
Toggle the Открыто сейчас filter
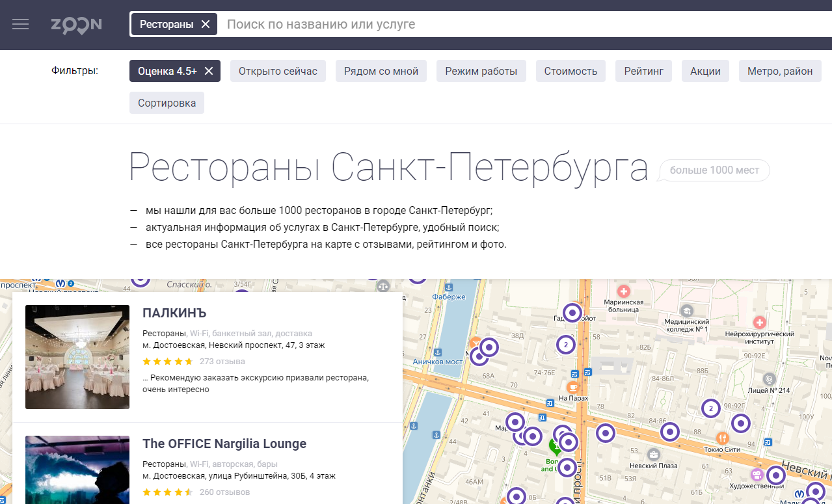(x=278, y=71)
